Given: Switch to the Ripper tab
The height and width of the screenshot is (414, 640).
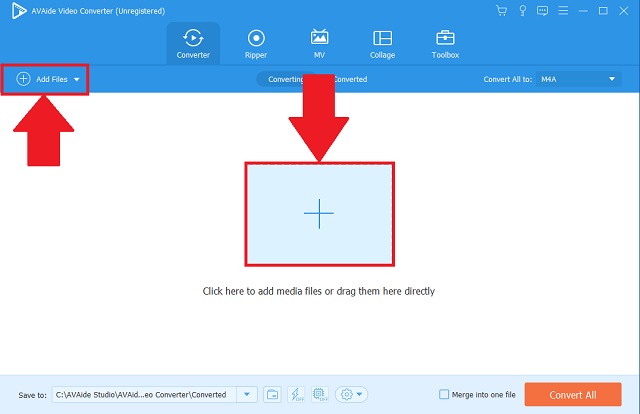Looking at the screenshot, I should tap(256, 44).
